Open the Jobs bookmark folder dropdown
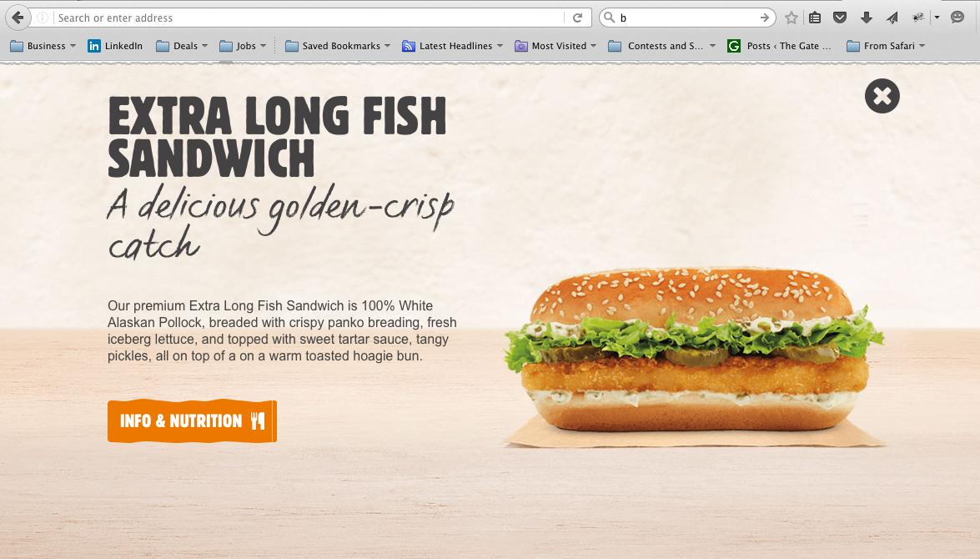 [x=243, y=46]
